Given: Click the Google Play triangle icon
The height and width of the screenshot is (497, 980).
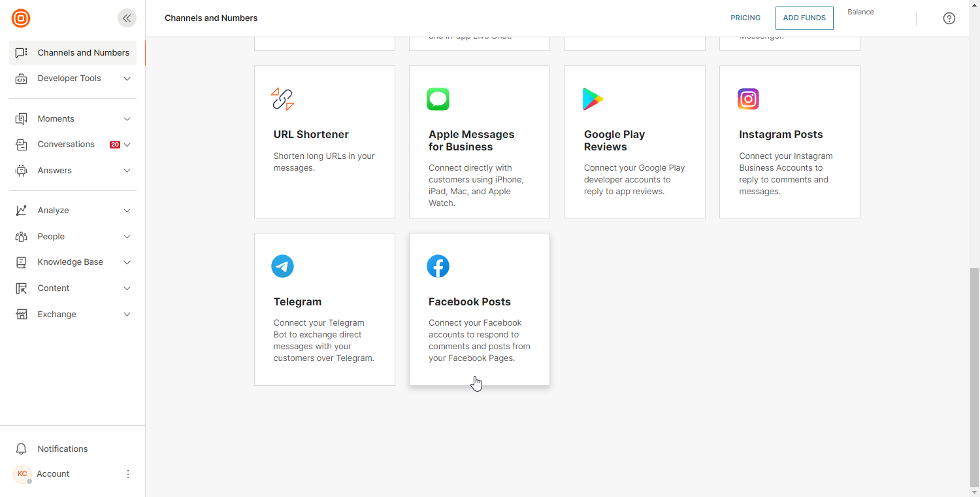Looking at the screenshot, I should [x=593, y=99].
